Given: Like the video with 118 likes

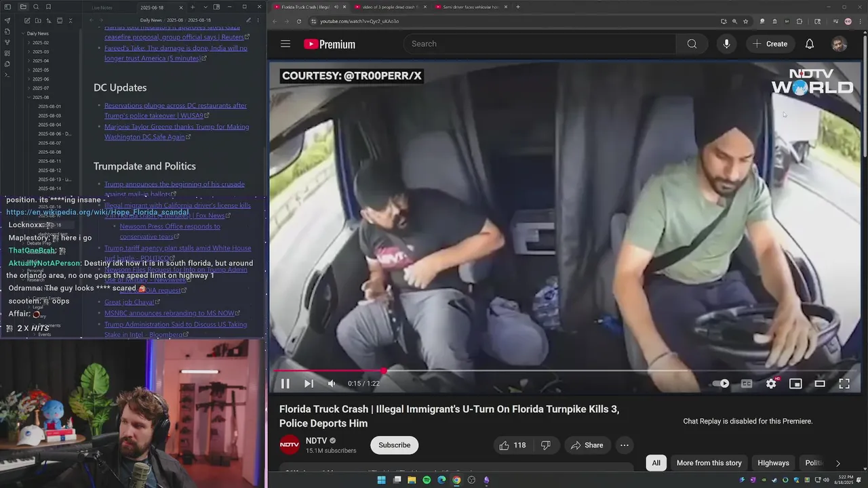Looking at the screenshot, I should tap(513, 445).
